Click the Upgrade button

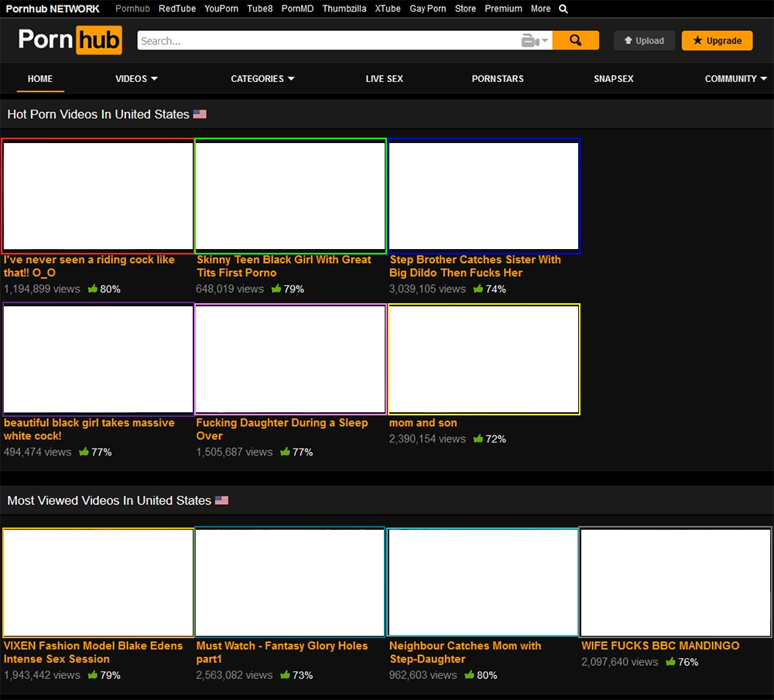(717, 41)
